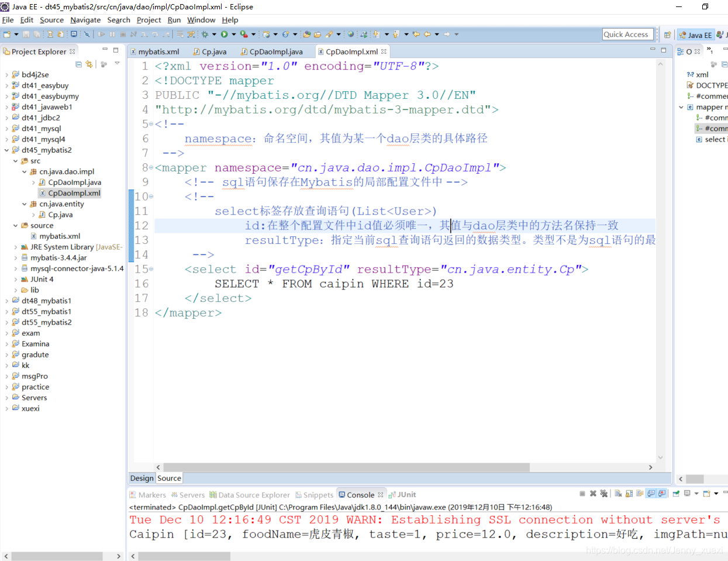Open the Servers view tab
The width and height of the screenshot is (728, 561).
[188, 495]
